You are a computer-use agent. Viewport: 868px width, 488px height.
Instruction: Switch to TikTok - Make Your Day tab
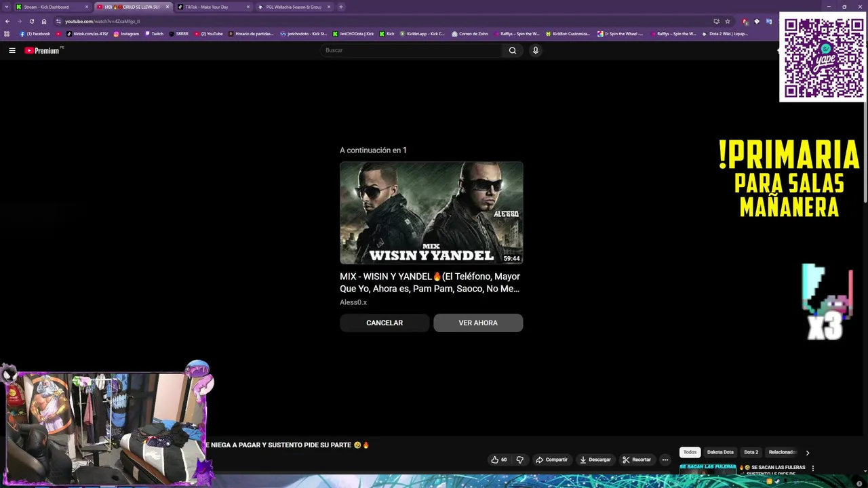[214, 7]
